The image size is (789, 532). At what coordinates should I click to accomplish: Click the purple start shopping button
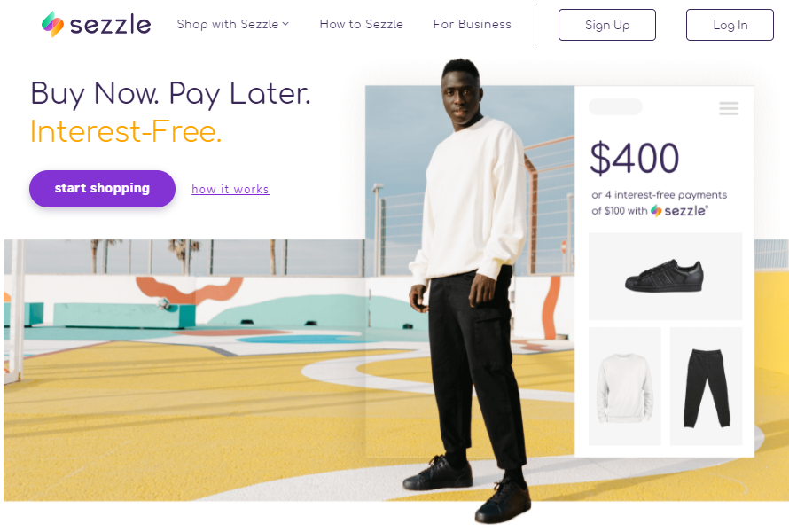point(102,188)
